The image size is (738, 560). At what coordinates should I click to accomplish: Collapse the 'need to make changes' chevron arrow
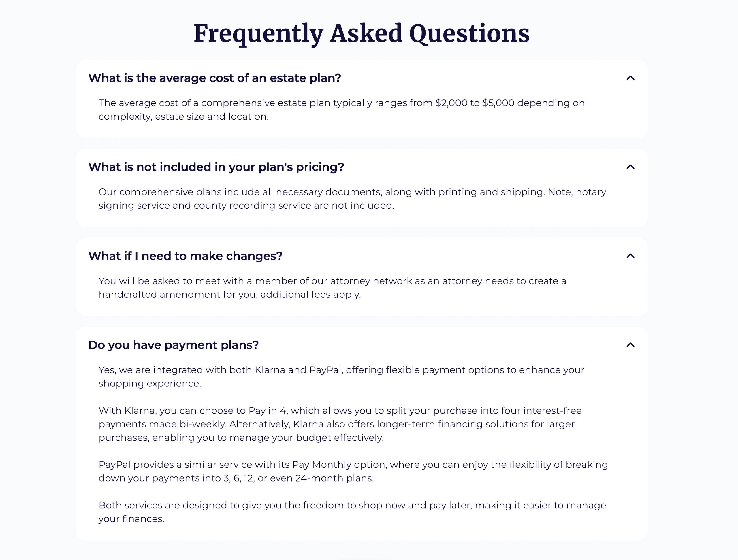pyautogui.click(x=630, y=256)
